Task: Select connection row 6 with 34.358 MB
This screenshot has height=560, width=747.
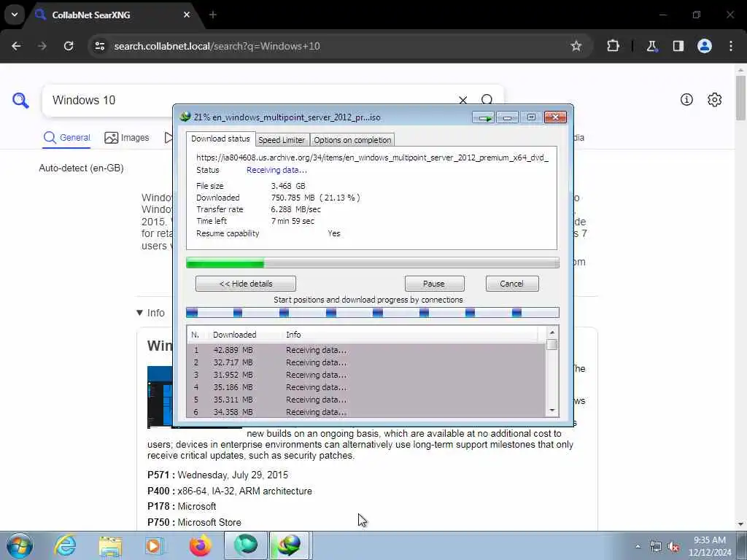Action: (x=366, y=412)
